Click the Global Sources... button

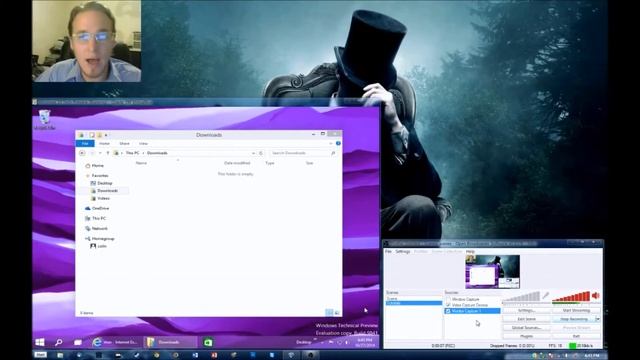[527, 328]
